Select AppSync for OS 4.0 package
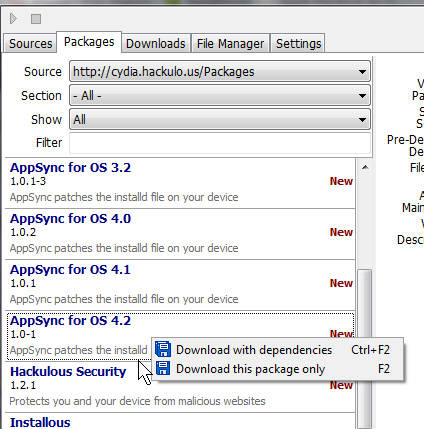The height and width of the screenshot is (429, 424). [x=180, y=234]
